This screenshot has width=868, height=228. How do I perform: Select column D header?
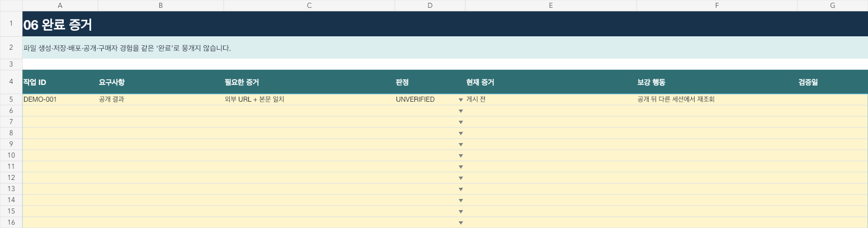click(x=430, y=6)
